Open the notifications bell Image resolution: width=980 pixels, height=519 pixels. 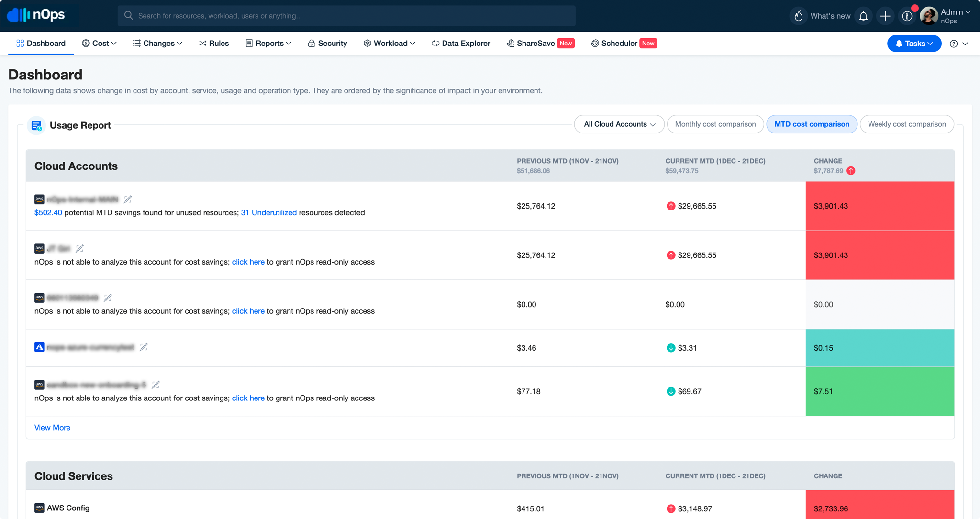pyautogui.click(x=863, y=15)
